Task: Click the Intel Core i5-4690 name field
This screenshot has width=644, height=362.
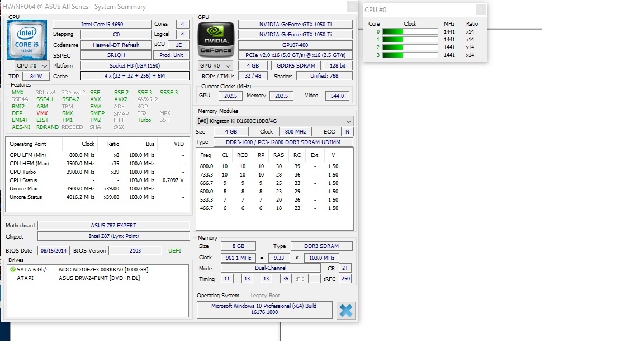Action: pyautogui.click(x=102, y=24)
